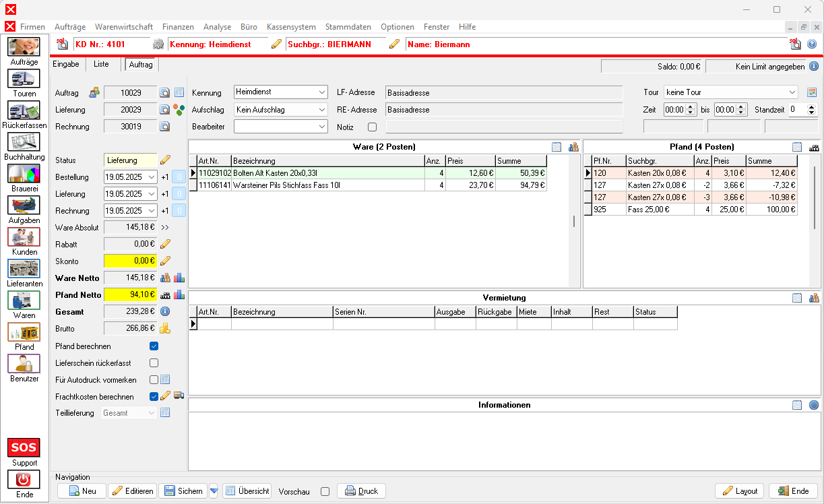Open the Brauerei sidebar icon
The height and width of the screenshot is (504, 824).
(24, 174)
